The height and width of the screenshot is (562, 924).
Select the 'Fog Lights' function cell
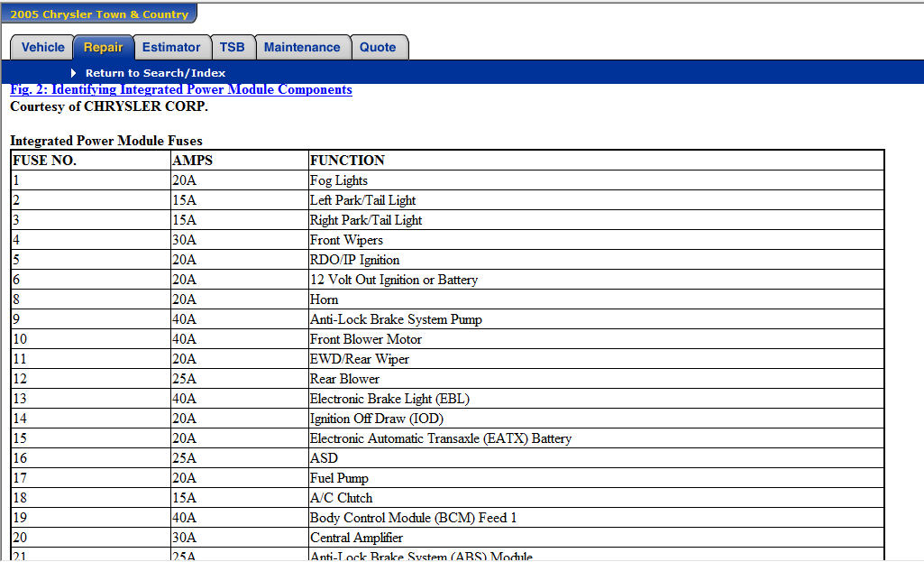(x=596, y=180)
